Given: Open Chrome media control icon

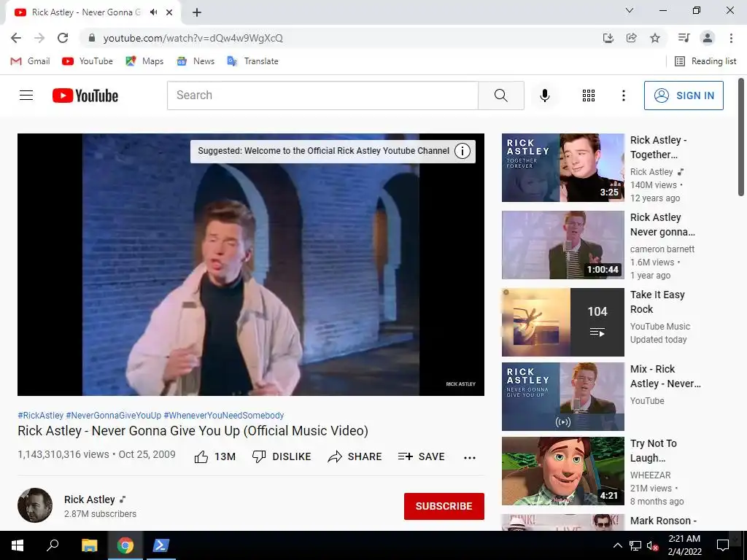Looking at the screenshot, I should point(684,38).
